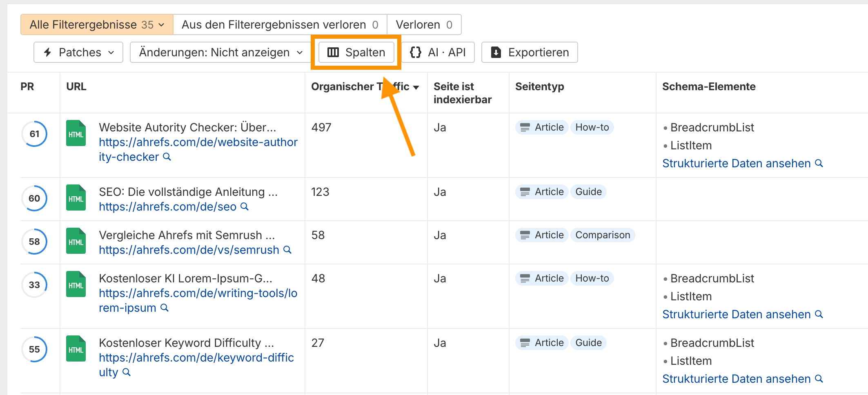Open the ahrefs.com/de/seo link
This screenshot has width=868, height=395.
(x=167, y=206)
